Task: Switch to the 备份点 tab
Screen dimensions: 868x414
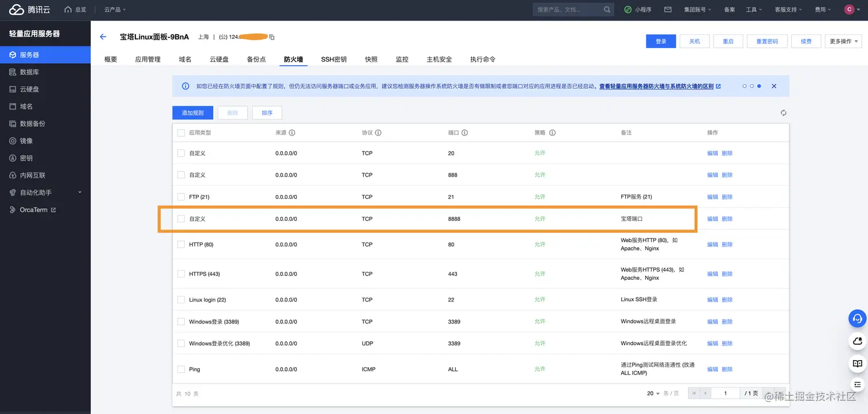Action: pyautogui.click(x=256, y=60)
